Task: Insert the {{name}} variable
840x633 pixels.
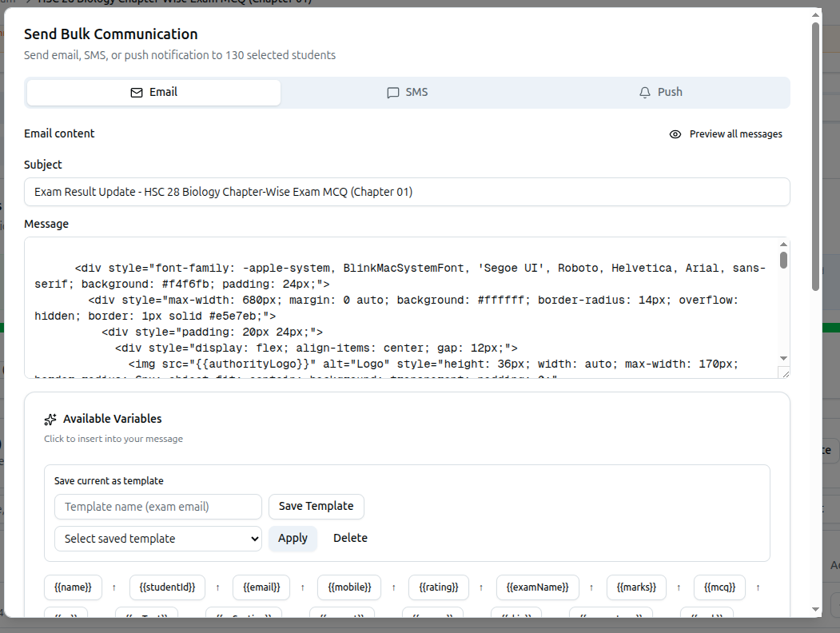Action: click(x=73, y=587)
